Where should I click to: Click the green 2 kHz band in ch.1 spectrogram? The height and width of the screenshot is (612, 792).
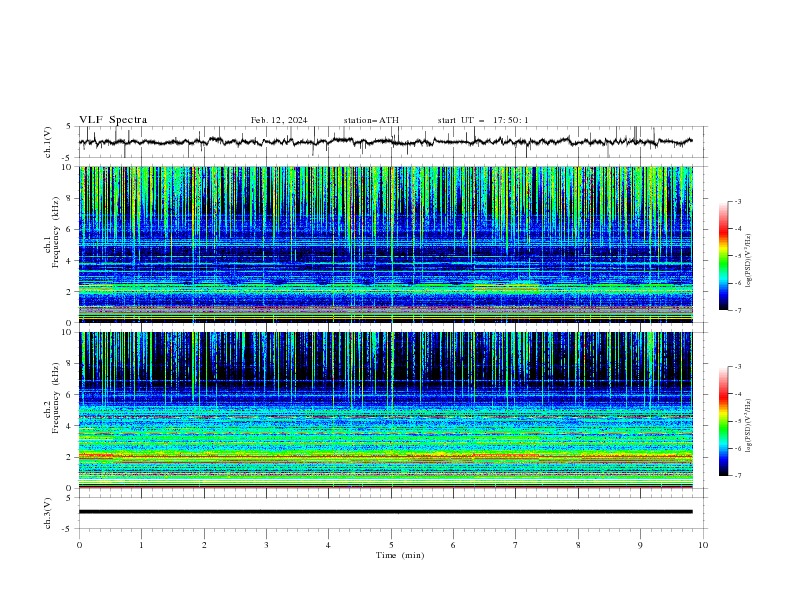click(x=385, y=288)
